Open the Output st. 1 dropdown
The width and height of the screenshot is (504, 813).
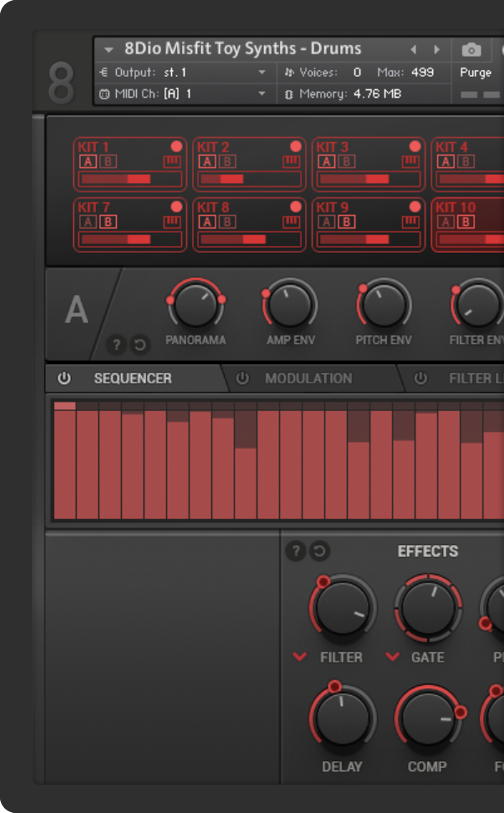[262, 72]
